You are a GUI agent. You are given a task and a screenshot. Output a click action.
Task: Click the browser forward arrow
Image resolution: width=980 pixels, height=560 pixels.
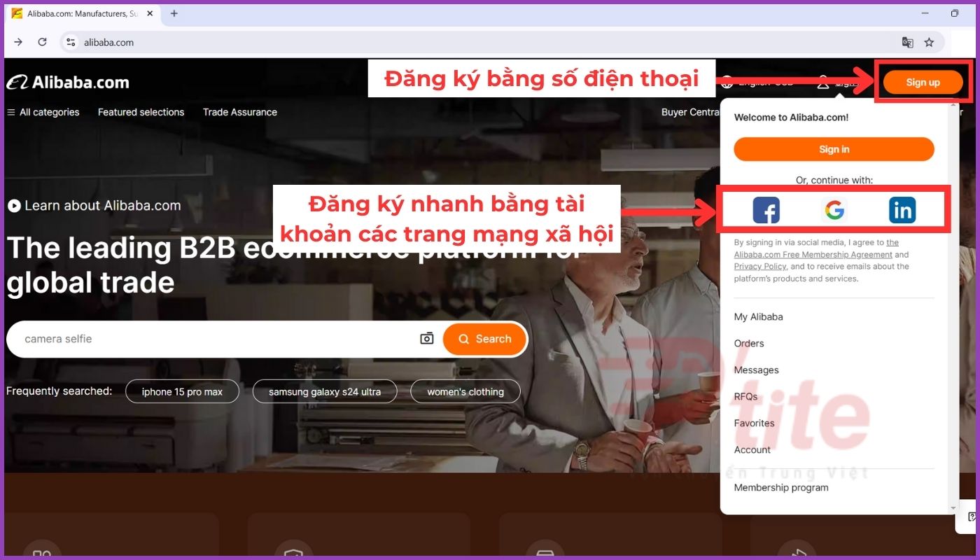(18, 42)
